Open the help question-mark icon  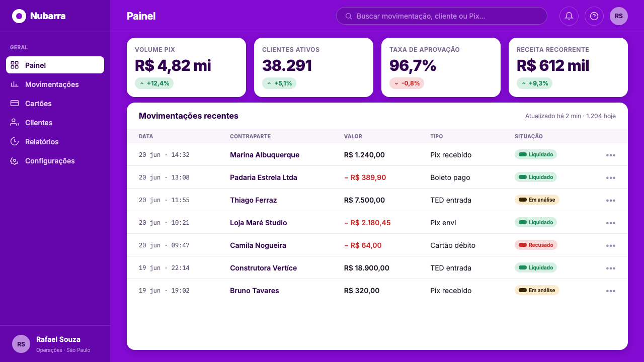click(x=594, y=16)
